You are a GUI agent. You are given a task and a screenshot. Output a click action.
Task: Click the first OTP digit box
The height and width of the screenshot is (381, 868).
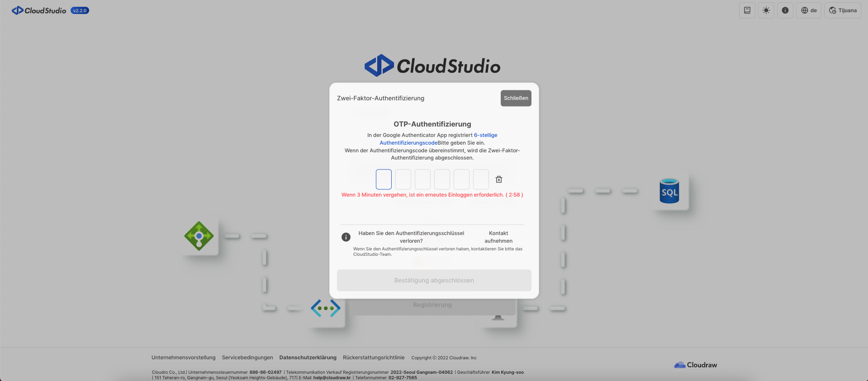(x=384, y=179)
